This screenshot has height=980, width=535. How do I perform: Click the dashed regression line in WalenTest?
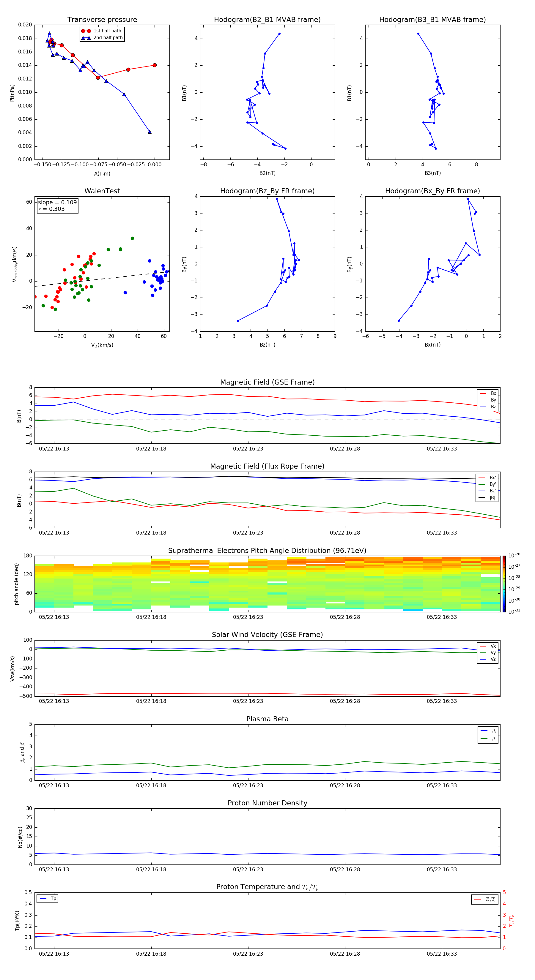click(x=102, y=279)
